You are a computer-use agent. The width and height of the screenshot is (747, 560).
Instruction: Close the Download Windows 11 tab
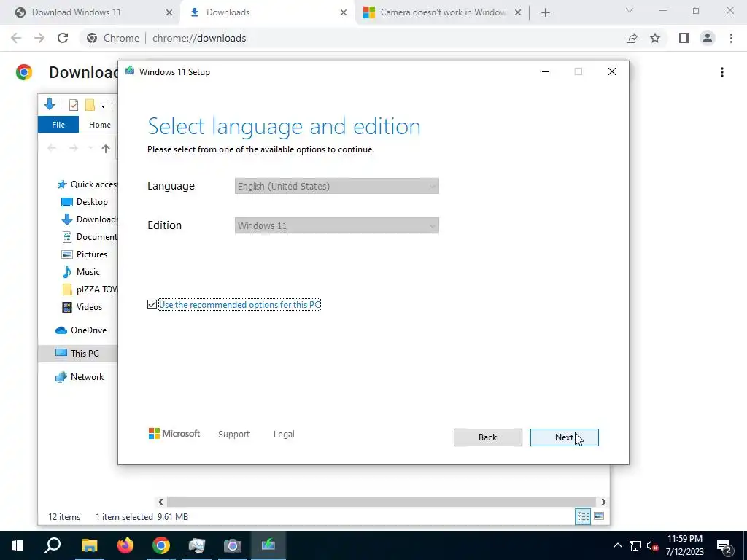tap(169, 12)
